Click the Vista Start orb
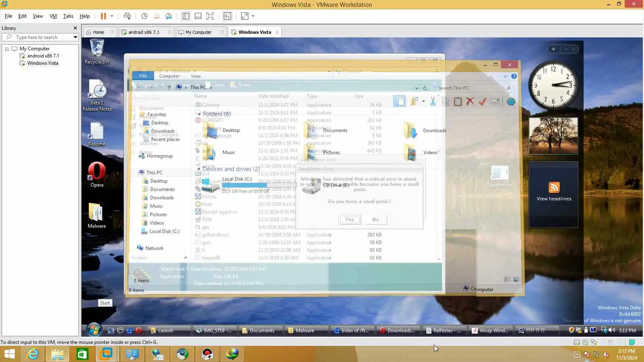The height and width of the screenshot is (362, 644). click(94, 330)
